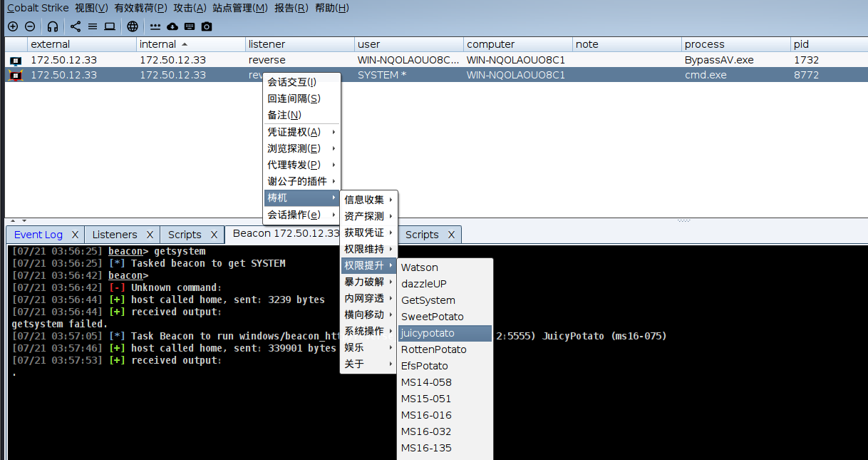Expand the 暴力破解 submenu
This screenshot has height=460, width=868.
tap(368, 282)
